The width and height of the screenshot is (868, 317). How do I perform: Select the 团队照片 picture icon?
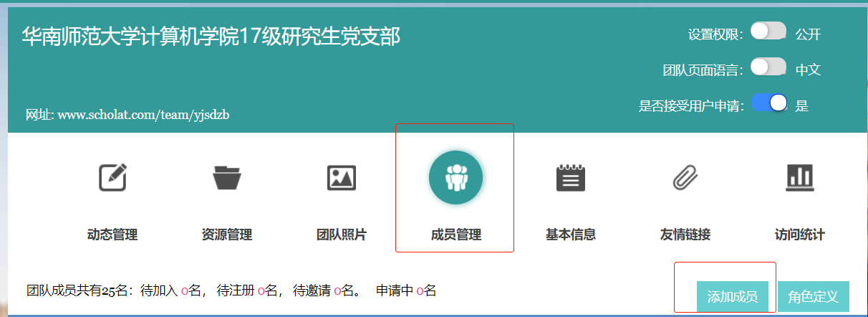coord(342,177)
